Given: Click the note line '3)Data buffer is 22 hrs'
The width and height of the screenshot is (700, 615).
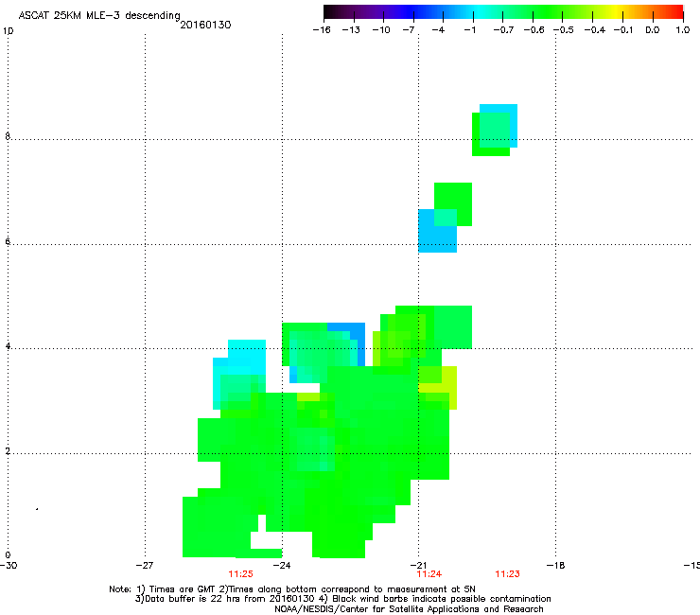Looking at the screenshot, I should pos(342,599).
